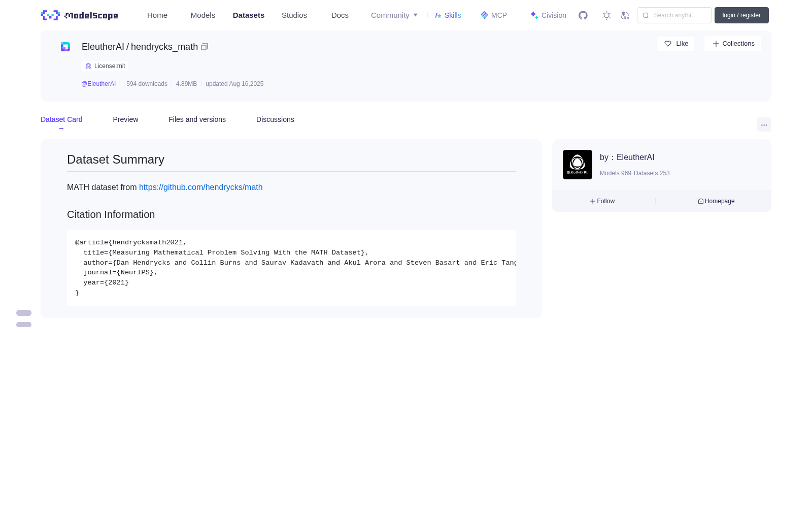Click the License:mit tag

point(105,66)
